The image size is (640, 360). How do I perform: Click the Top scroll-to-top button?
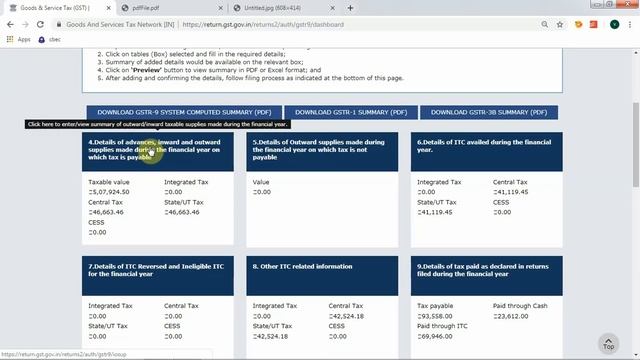[609, 344]
